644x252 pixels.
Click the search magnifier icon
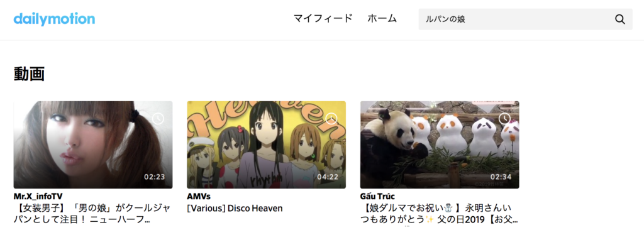619,19
